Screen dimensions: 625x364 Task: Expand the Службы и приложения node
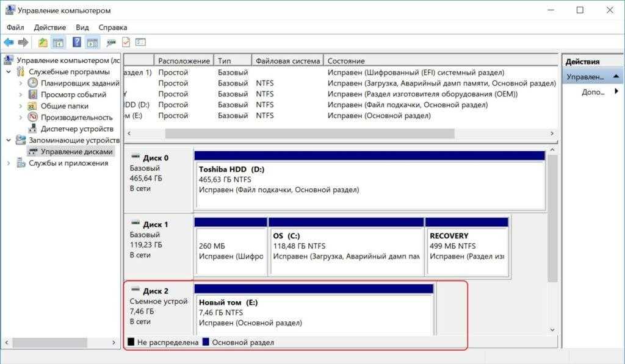pyautogui.click(x=9, y=163)
